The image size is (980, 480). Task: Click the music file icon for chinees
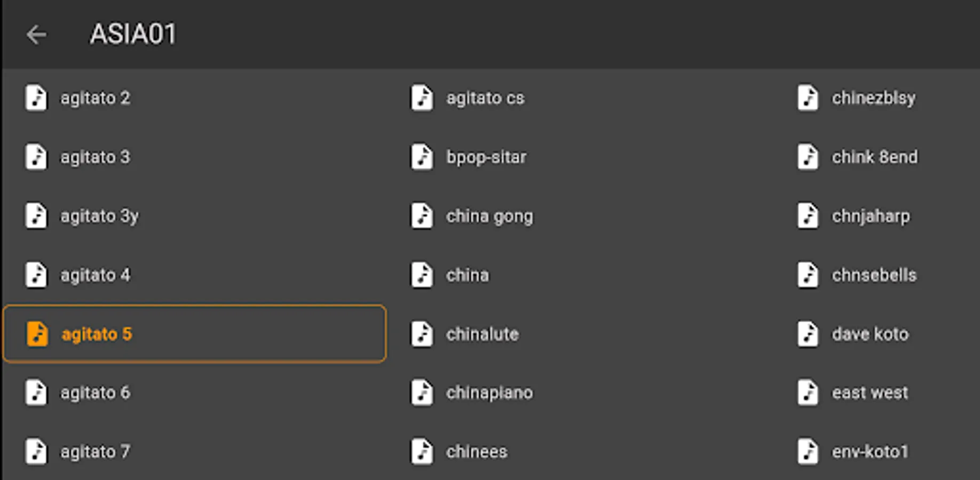pyautogui.click(x=422, y=452)
